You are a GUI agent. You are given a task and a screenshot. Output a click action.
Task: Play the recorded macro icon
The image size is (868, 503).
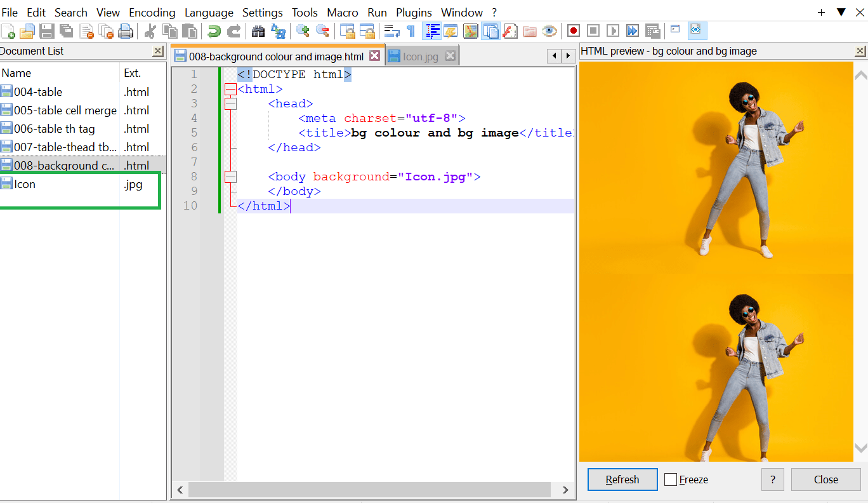[612, 30]
